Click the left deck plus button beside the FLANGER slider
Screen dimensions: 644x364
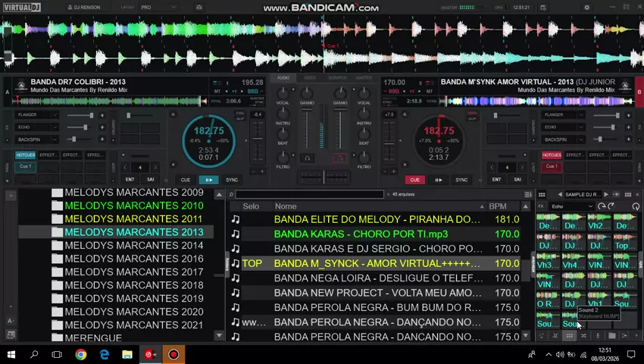pyautogui.click(x=102, y=115)
